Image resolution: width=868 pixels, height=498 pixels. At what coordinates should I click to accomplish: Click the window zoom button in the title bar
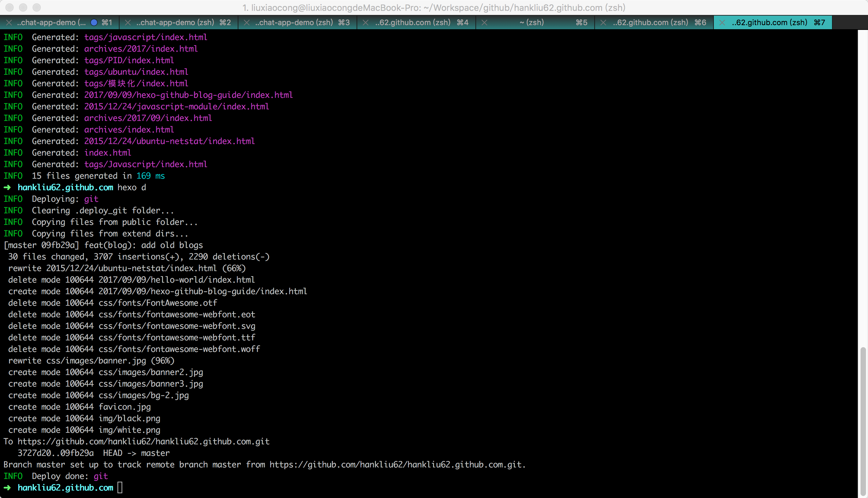37,7
